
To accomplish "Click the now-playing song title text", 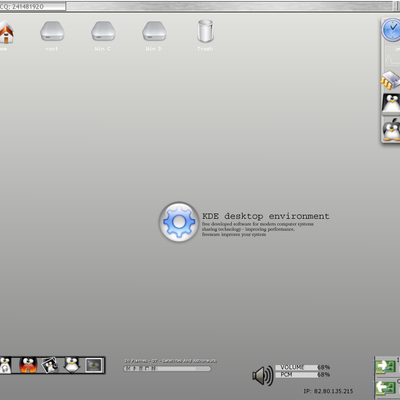I will point(170,361).
